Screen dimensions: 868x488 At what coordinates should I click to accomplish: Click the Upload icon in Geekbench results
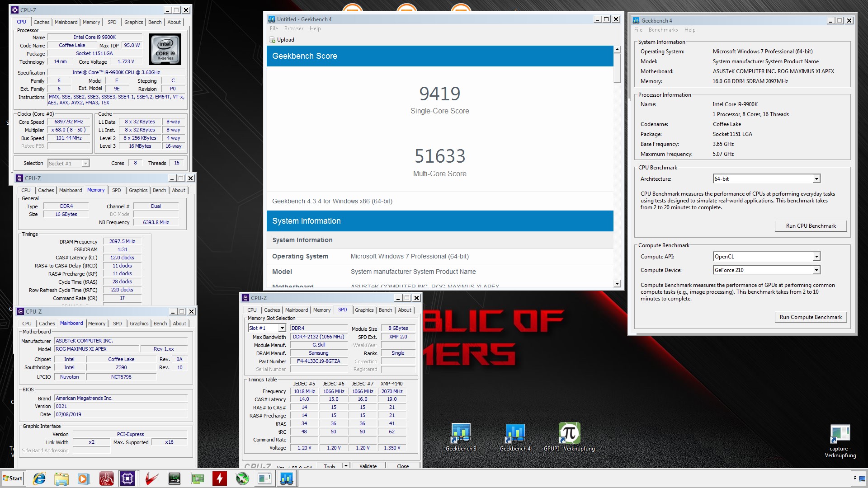point(272,40)
